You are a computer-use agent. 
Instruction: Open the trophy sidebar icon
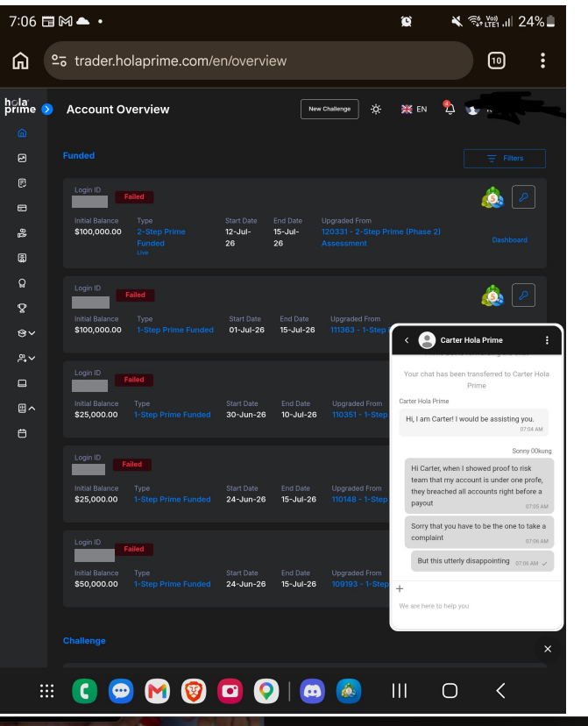point(22,309)
